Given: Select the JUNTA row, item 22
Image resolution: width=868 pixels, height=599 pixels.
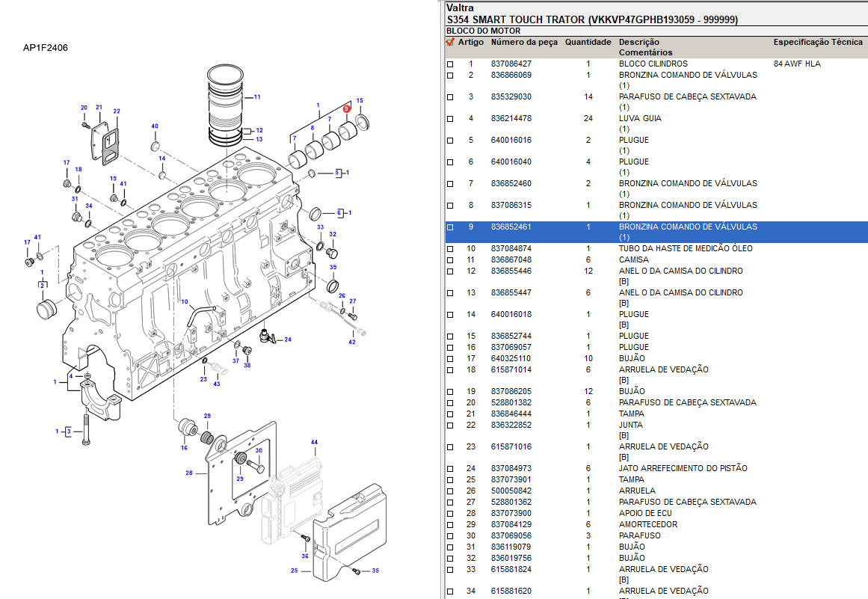Looking at the screenshot, I should (x=631, y=425).
